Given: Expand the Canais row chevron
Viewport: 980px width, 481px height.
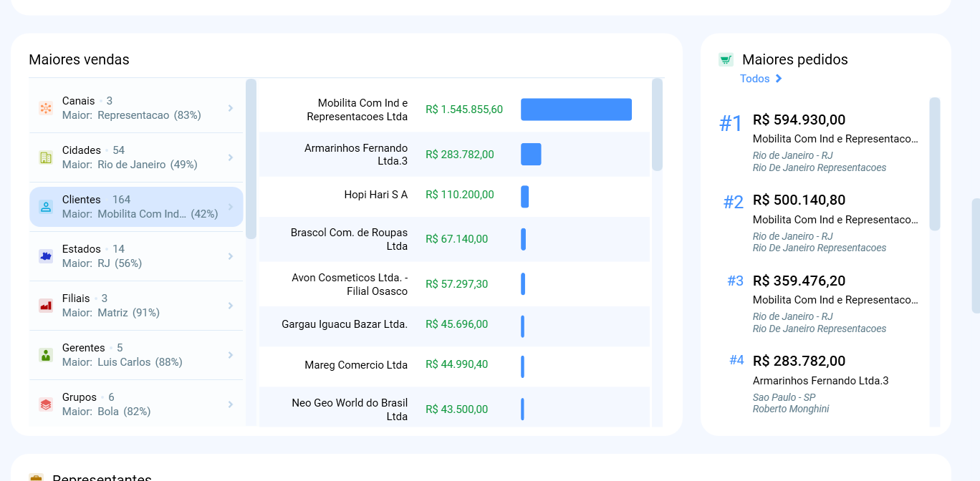Looking at the screenshot, I should [231, 108].
